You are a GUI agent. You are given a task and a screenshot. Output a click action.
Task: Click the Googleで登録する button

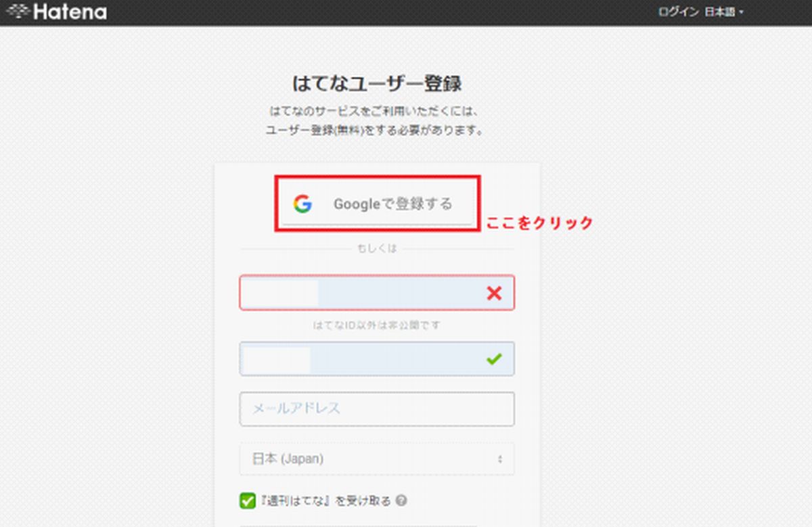377,204
